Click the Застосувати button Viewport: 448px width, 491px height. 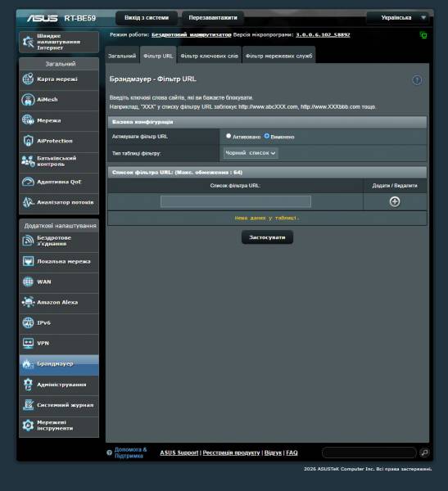(267, 237)
